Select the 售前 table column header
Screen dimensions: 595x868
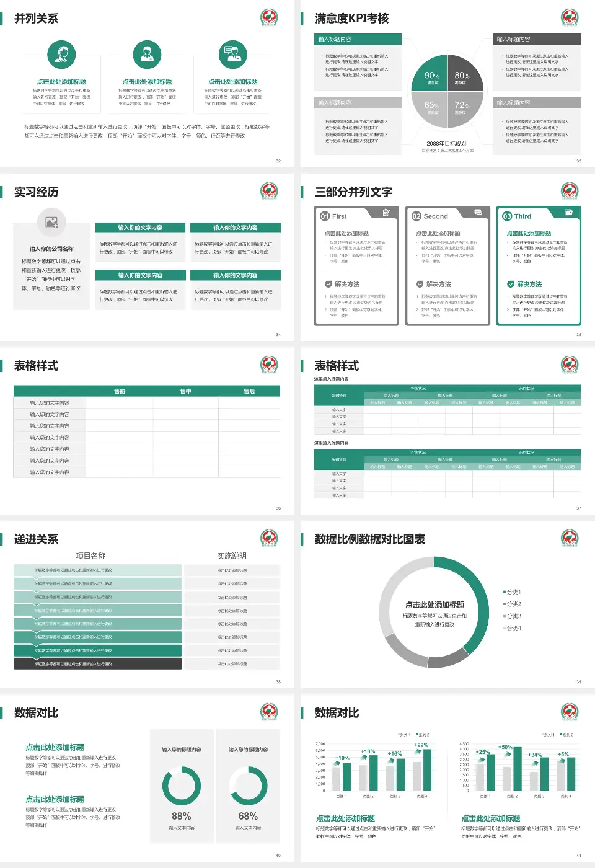pos(120,391)
